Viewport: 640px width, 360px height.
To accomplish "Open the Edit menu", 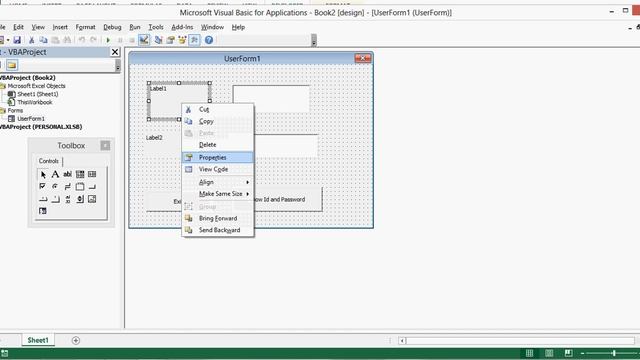I will (18, 27).
